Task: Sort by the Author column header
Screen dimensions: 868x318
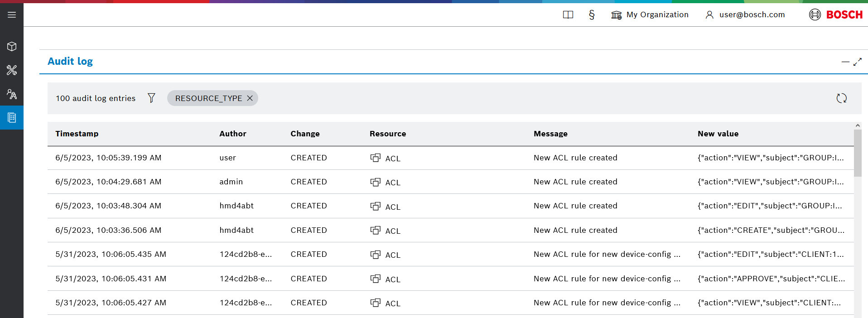Action: pyautogui.click(x=233, y=134)
